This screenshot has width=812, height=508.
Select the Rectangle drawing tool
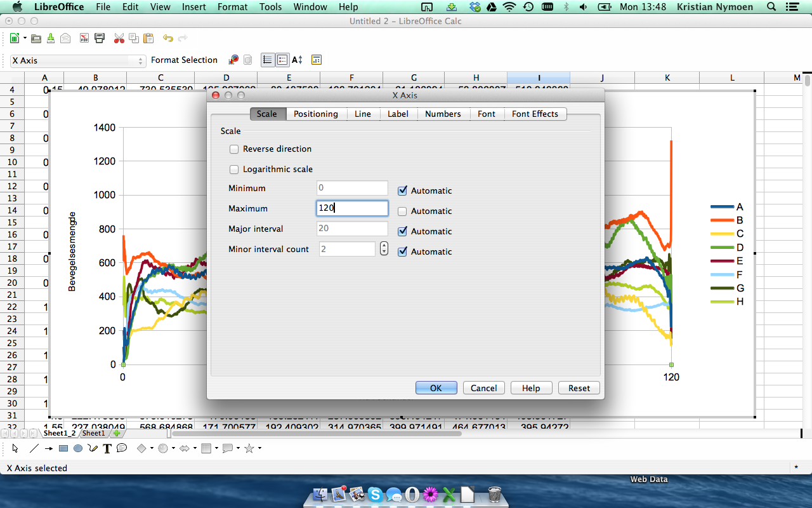coord(63,448)
